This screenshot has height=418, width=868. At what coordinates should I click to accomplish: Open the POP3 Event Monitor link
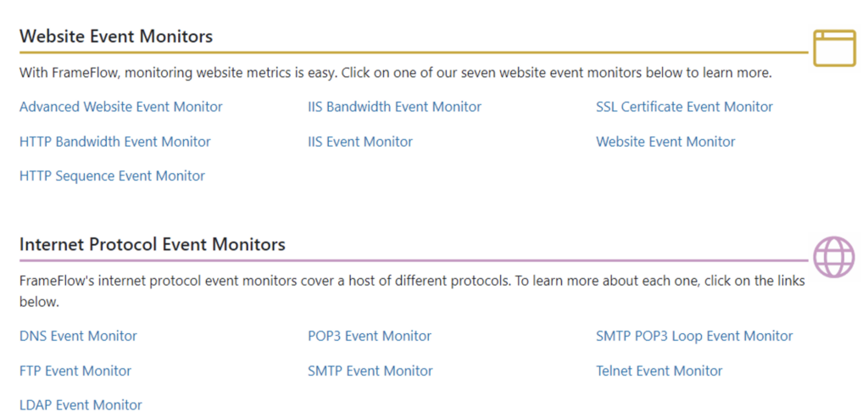click(x=370, y=336)
